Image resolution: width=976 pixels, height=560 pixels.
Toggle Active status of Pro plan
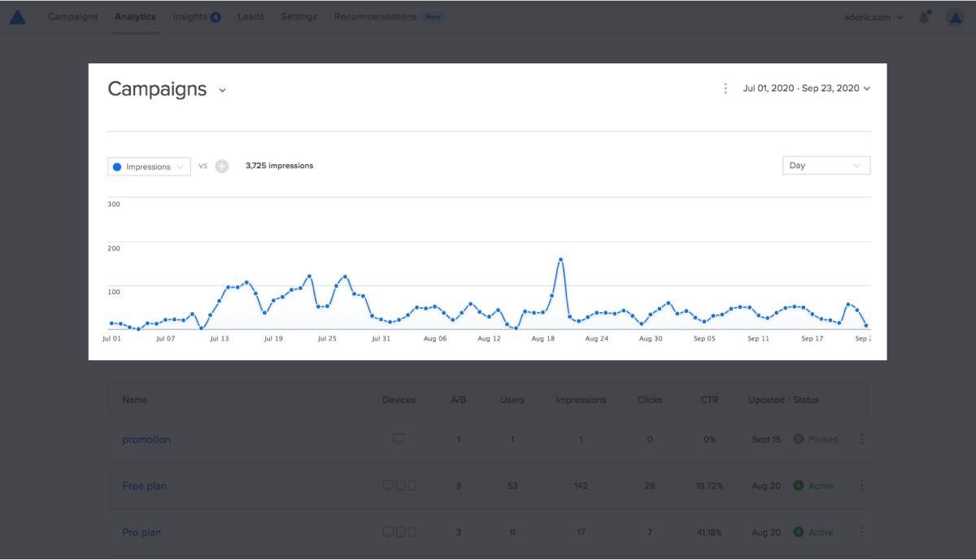(813, 532)
